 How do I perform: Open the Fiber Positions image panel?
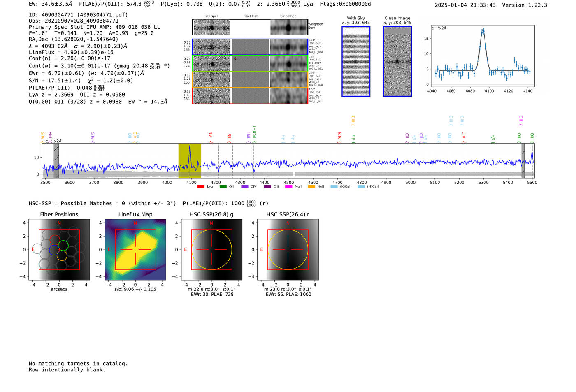pos(59,249)
